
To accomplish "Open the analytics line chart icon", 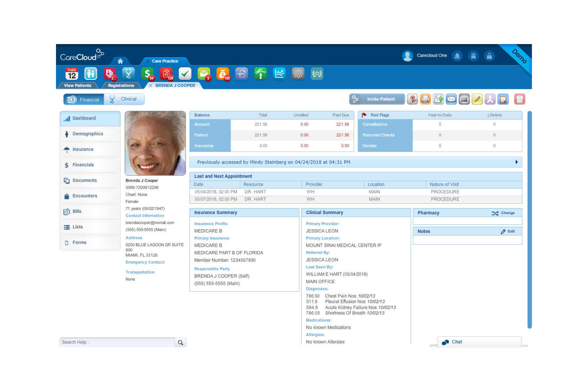I will click(279, 74).
